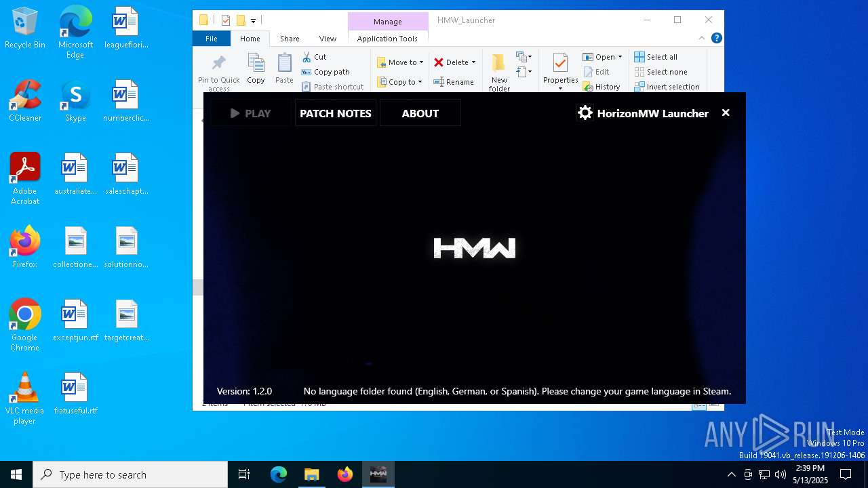The image size is (868, 488).
Task: Click Invert selection in ribbon
Action: [x=667, y=87]
